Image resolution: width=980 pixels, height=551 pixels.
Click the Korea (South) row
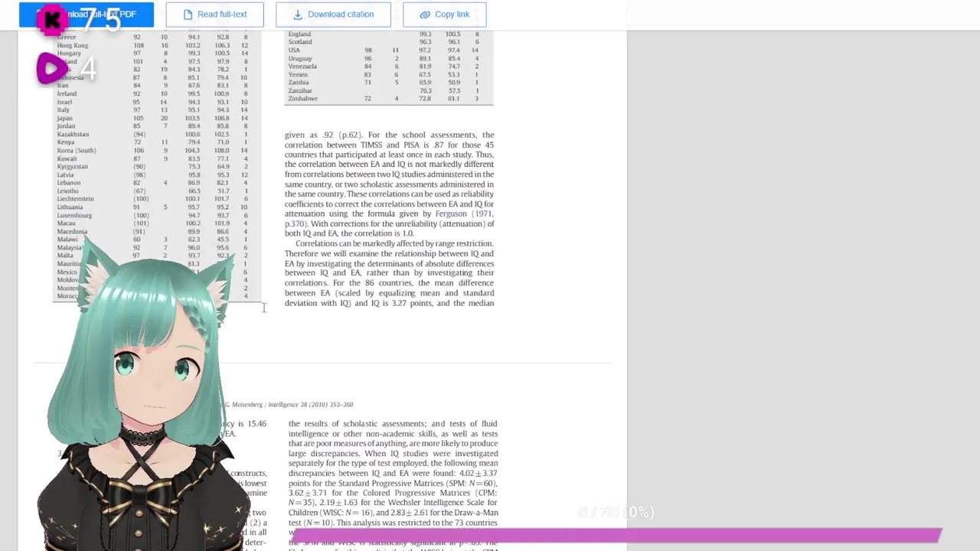pos(152,151)
